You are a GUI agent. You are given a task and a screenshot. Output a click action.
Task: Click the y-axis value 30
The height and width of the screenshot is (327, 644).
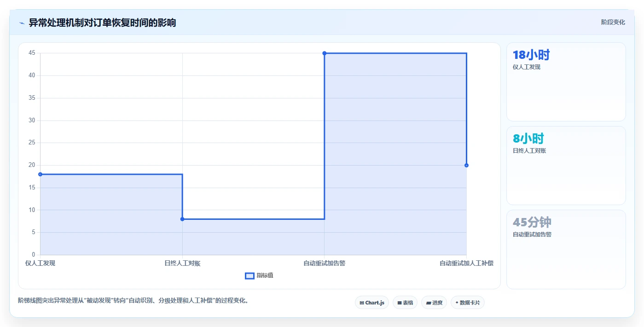click(x=32, y=120)
